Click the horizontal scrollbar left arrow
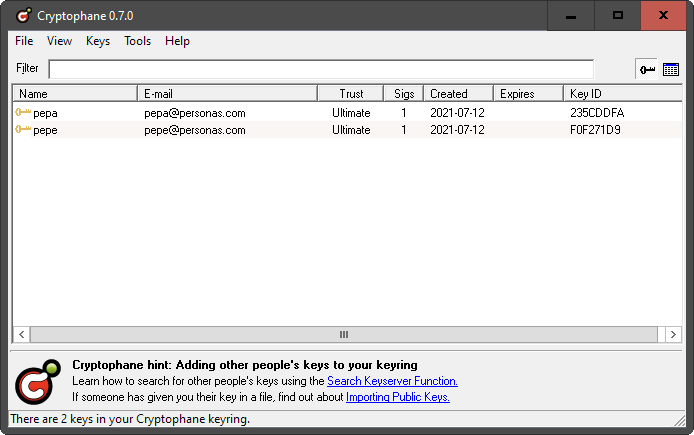Viewport: 694px width, 435px height. coord(22,335)
